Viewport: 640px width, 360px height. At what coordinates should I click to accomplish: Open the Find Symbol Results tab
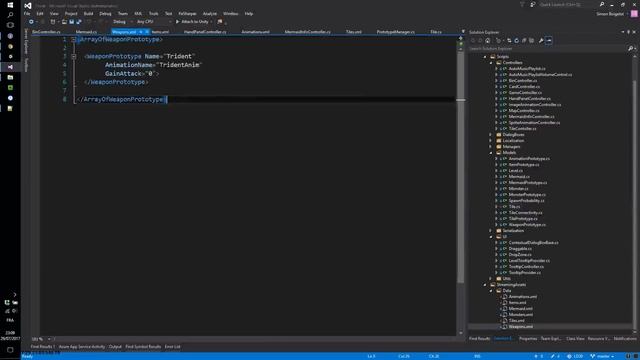tap(143, 347)
